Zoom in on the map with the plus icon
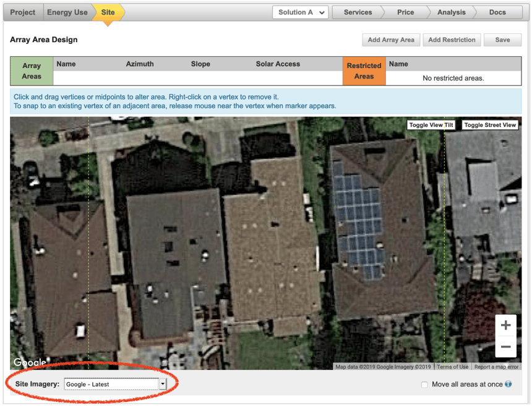This screenshot has height=410, width=532. [x=505, y=324]
